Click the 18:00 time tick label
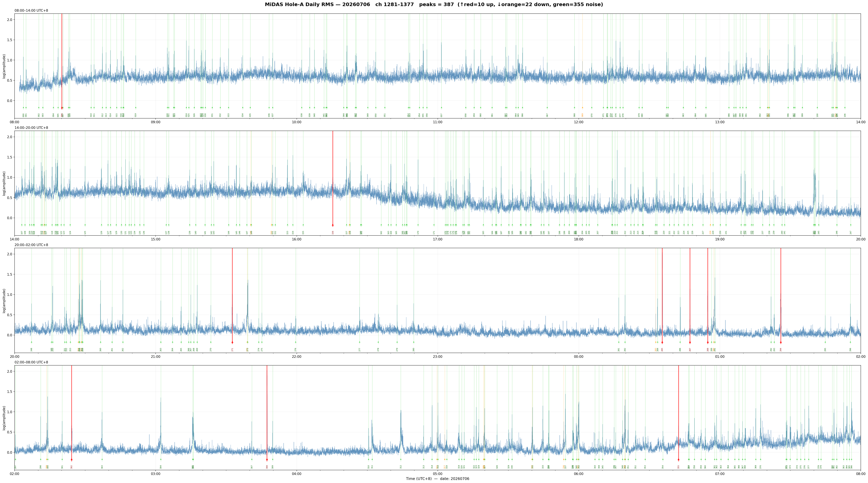 pyautogui.click(x=579, y=239)
